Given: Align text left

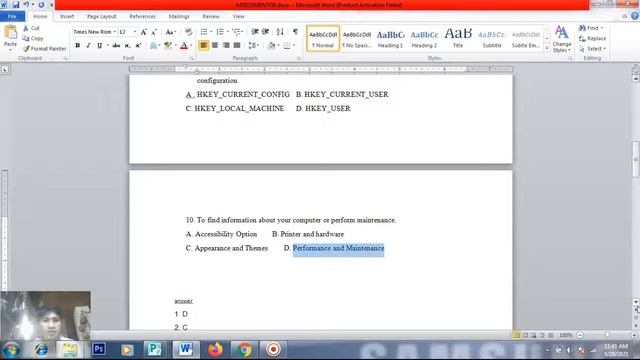Looking at the screenshot, I should [203, 45].
